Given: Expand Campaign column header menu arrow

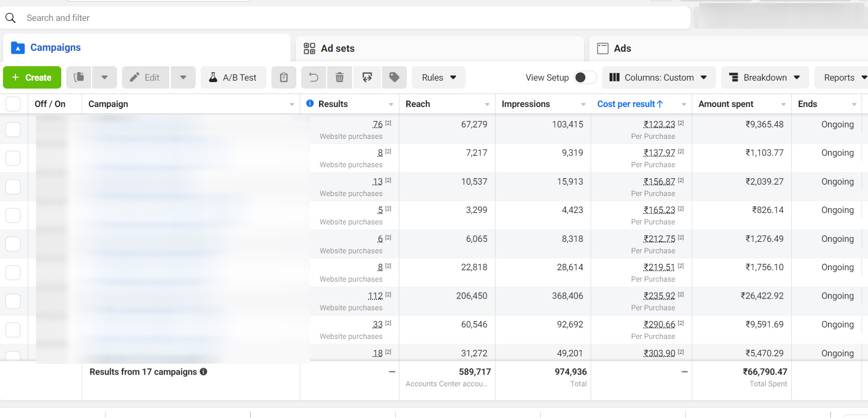Looking at the screenshot, I should pyautogui.click(x=292, y=104).
